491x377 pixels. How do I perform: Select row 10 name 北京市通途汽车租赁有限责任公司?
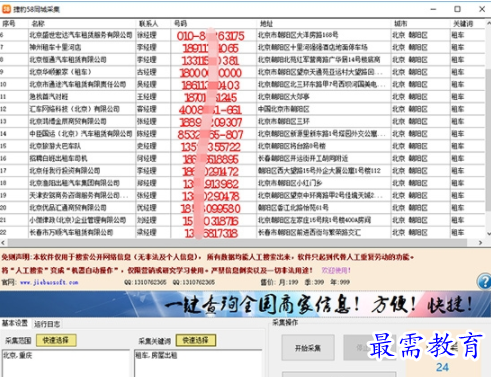(x=77, y=84)
